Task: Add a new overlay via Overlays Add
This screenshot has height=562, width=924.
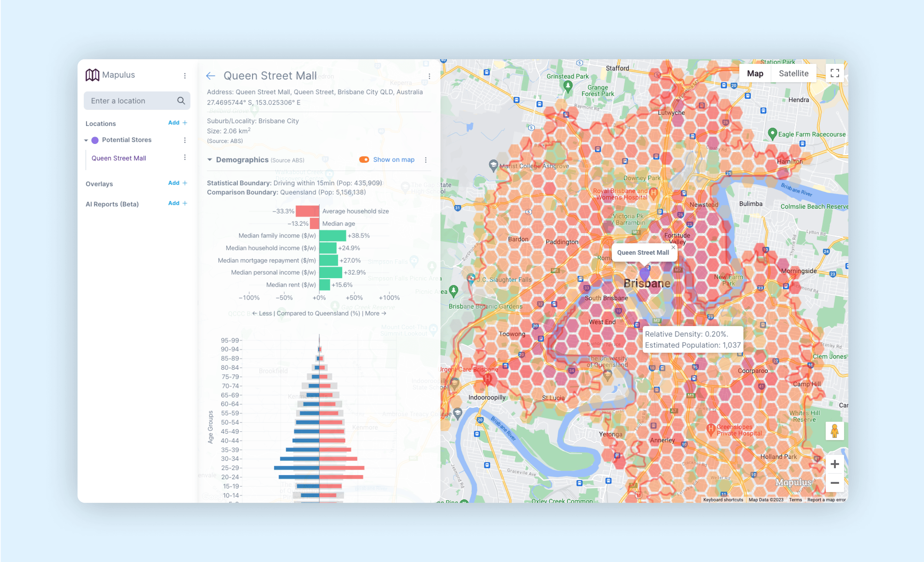Action: 177,183
